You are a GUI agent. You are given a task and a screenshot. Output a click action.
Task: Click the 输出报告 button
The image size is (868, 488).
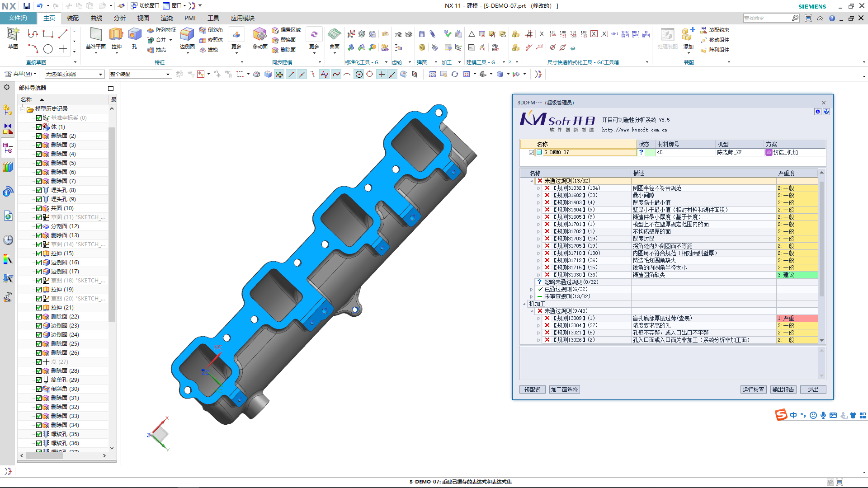point(783,389)
